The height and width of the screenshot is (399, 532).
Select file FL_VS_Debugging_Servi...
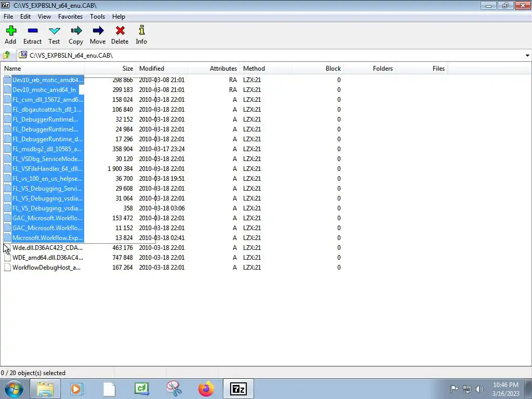47,188
